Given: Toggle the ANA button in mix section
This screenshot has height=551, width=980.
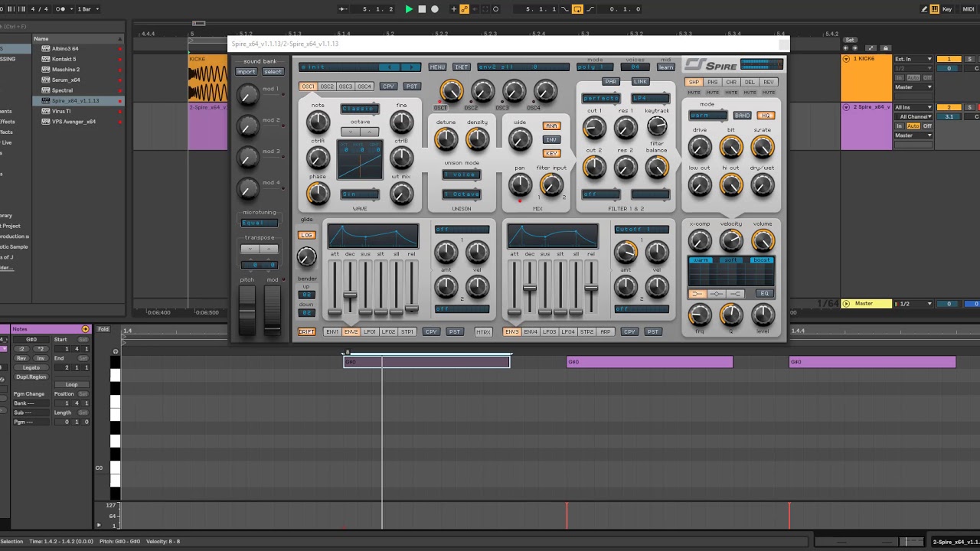Looking at the screenshot, I should [x=551, y=126].
